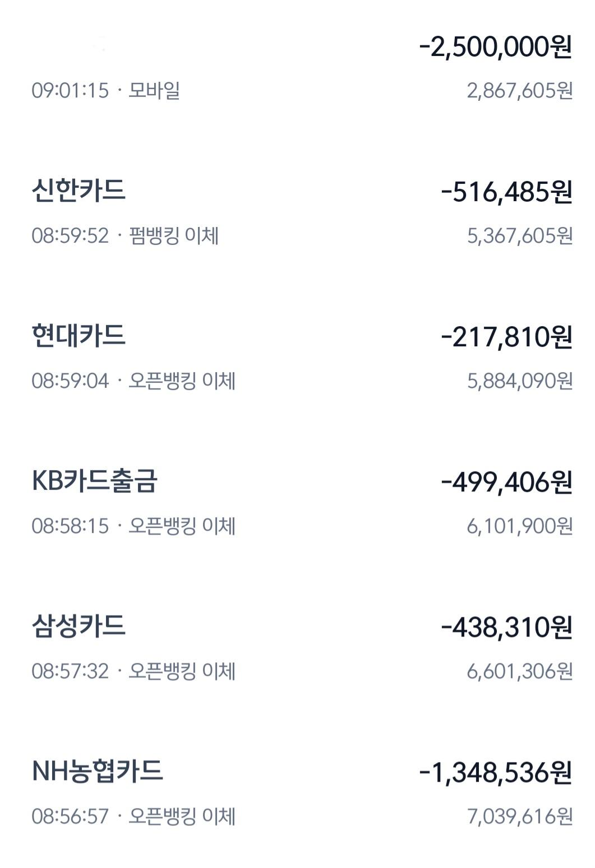Select the -516,485원 withdrawal amount
This screenshot has height=868, width=595.
tap(507, 192)
